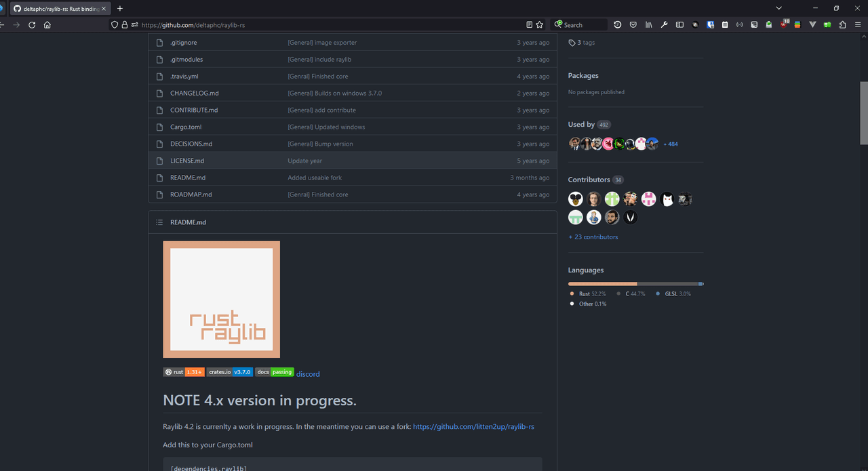Open README table of contents icon
Viewport: 868px width, 471px height.
(159, 222)
